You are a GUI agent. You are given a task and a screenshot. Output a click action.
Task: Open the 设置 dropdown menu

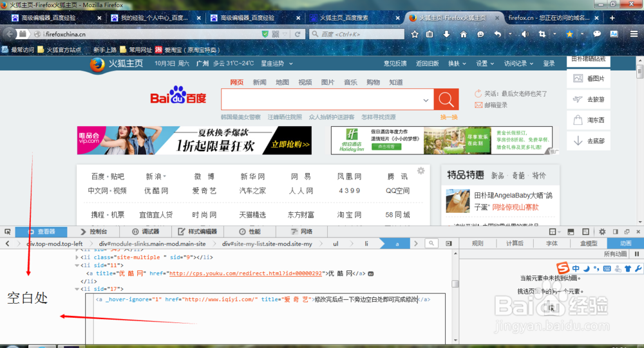[x=485, y=64]
